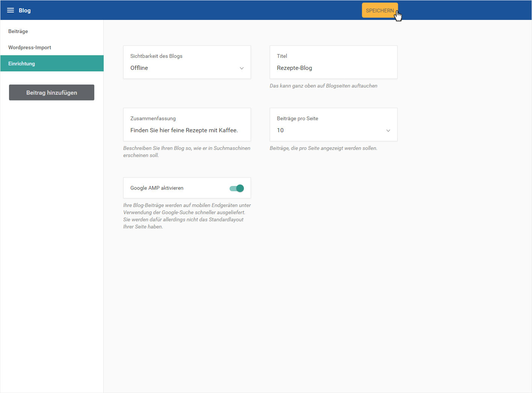This screenshot has height=393, width=532.
Task: Click the Speichern button
Action: click(380, 11)
